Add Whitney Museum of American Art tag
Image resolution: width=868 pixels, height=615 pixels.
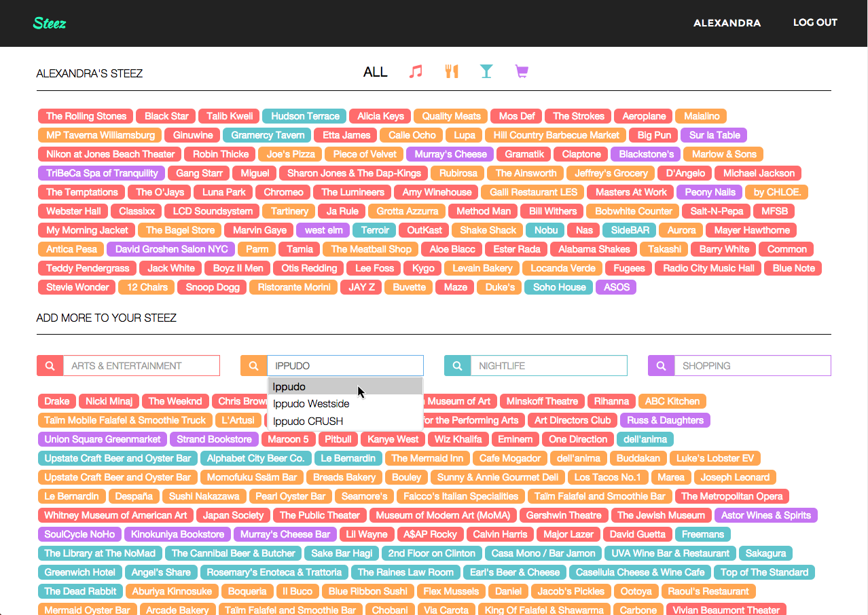[x=115, y=515]
